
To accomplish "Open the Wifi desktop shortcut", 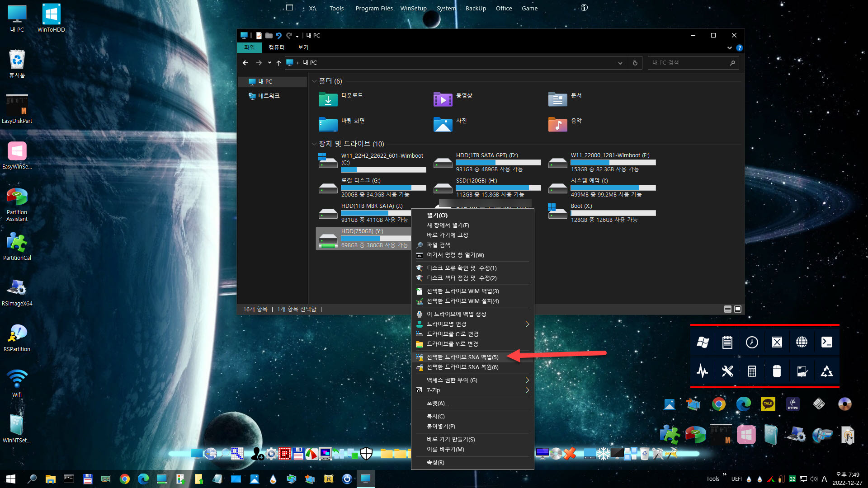I will click(x=17, y=383).
